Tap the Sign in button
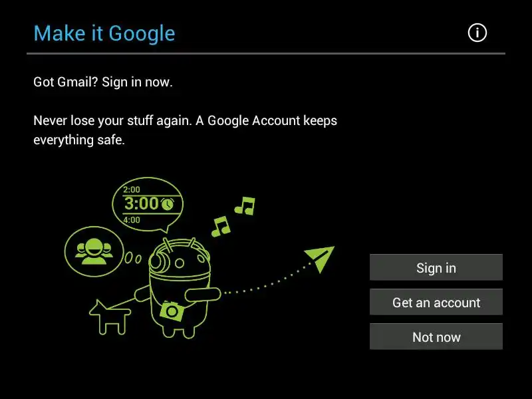The width and height of the screenshot is (532, 399). point(436,267)
